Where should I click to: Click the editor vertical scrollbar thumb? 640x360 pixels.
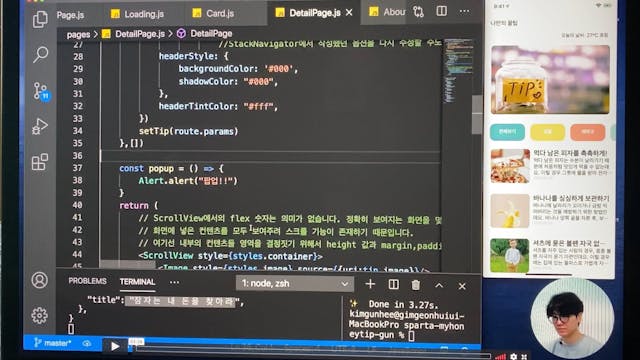click(477, 115)
